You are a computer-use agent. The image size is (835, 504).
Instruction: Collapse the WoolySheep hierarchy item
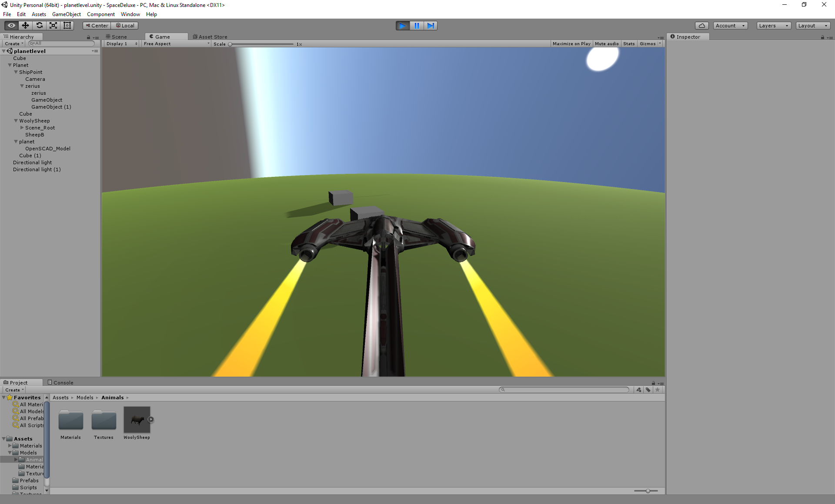click(16, 121)
